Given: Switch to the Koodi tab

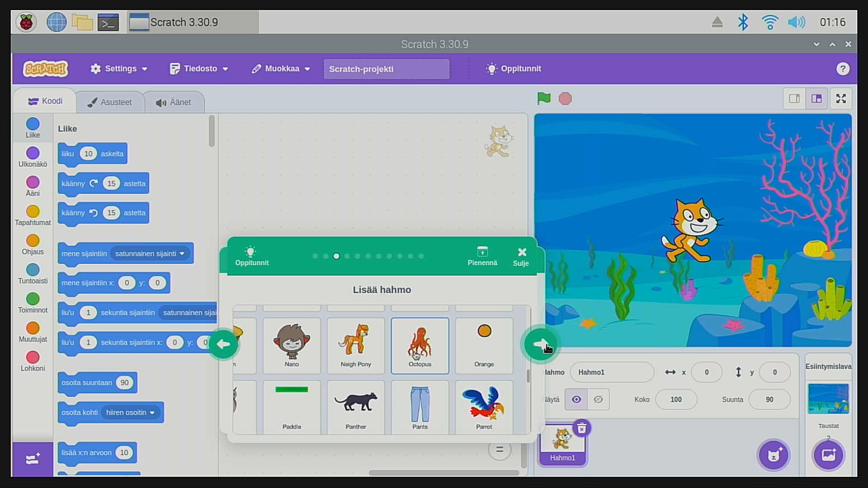Looking at the screenshot, I should [x=45, y=101].
